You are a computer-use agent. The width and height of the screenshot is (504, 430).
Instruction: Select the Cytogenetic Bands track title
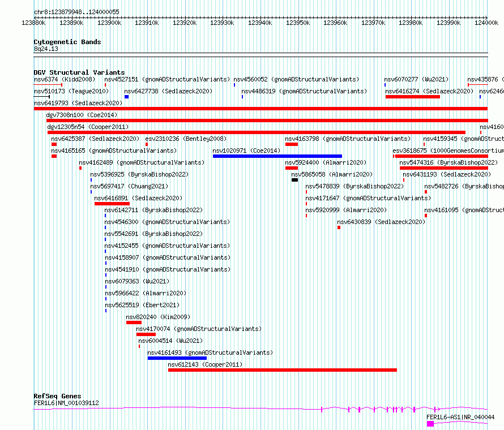tap(67, 42)
